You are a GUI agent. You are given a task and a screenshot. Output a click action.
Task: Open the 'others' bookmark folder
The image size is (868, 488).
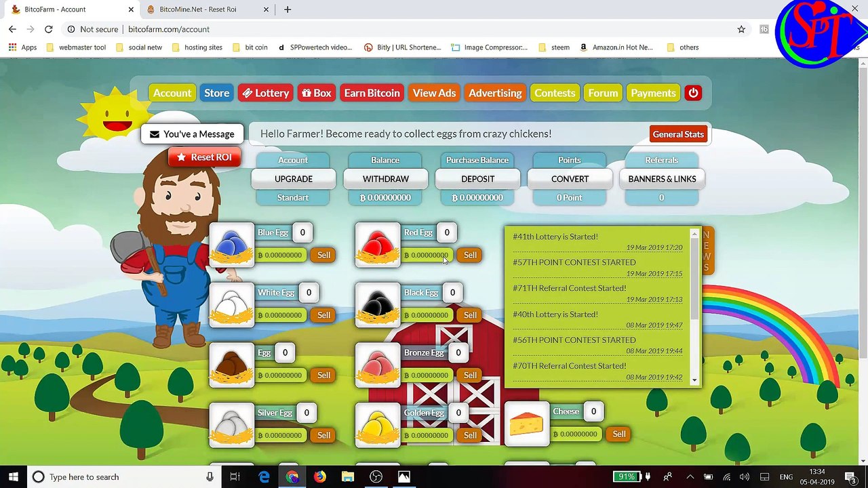coord(682,47)
